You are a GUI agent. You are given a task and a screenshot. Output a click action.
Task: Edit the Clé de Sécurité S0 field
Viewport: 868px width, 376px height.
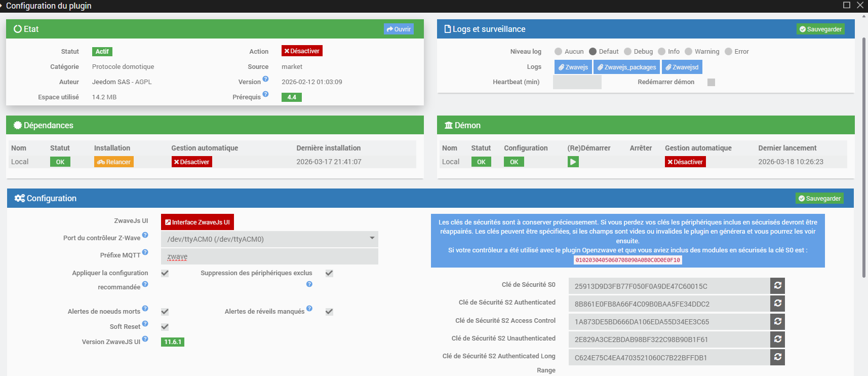669,286
